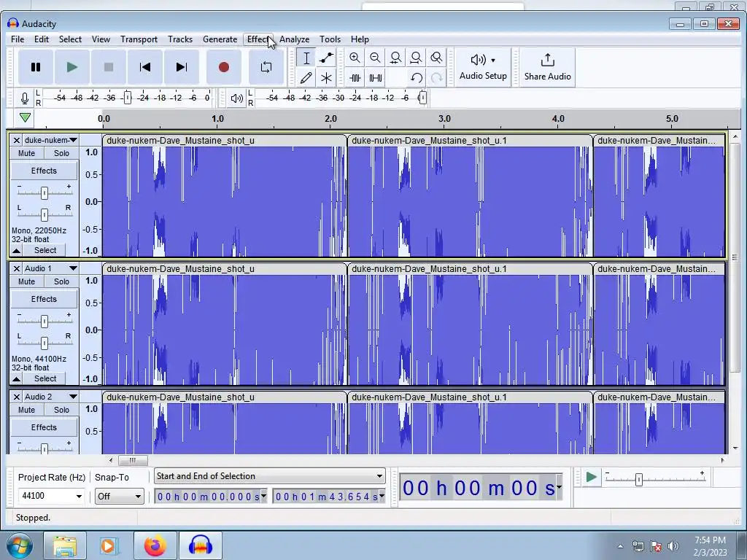Image resolution: width=747 pixels, height=560 pixels.
Task: Click the record meter microphone icon
Action: pyautogui.click(x=25, y=98)
